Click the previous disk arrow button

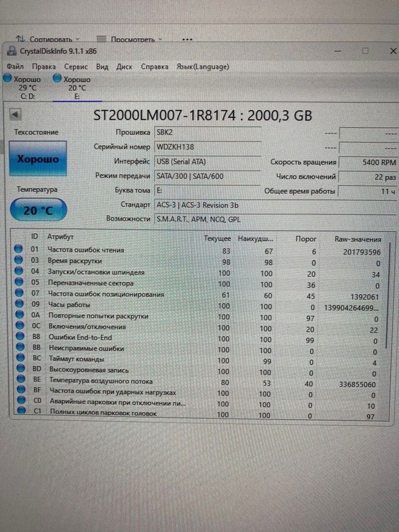coord(15,114)
